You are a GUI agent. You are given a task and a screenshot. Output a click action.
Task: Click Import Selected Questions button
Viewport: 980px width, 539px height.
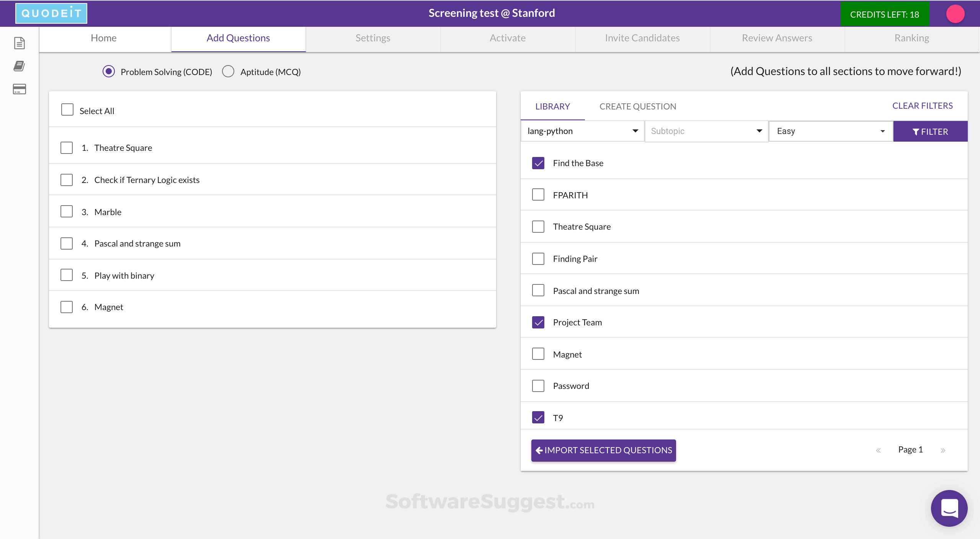(x=603, y=450)
